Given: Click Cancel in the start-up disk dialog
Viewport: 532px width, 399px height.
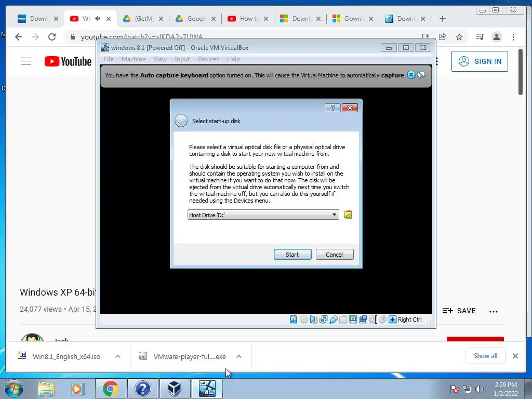Looking at the screenshot, I should (x=335, y=255).
